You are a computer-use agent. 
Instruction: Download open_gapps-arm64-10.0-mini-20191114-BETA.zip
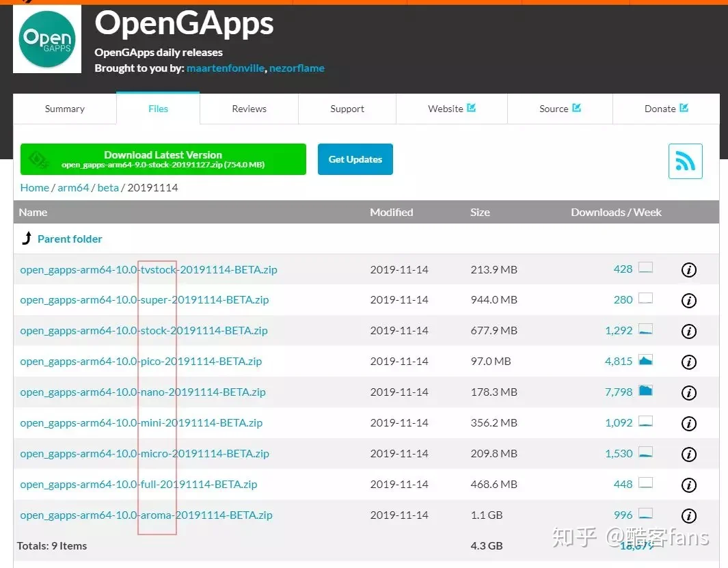(x=141, y=422)
